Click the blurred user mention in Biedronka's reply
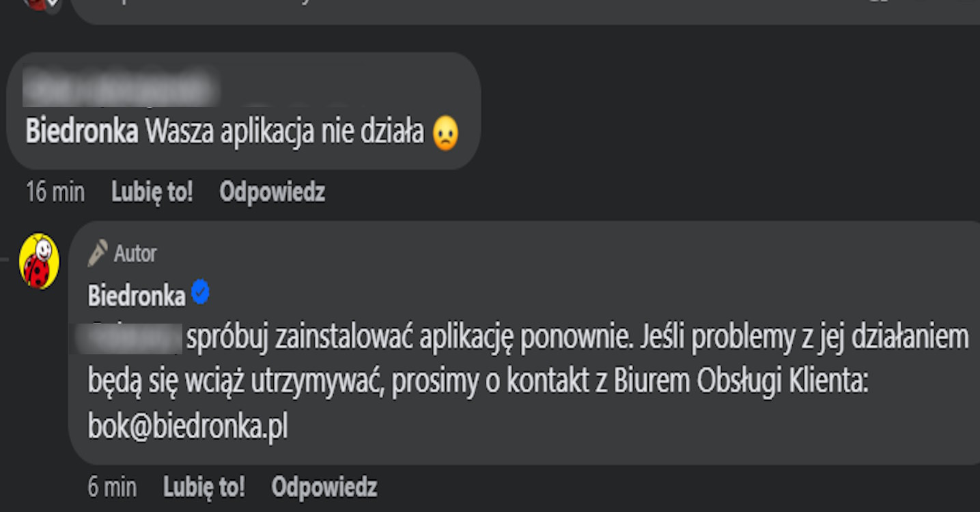This screenshot has height=512, width=980. click(x=135, y=338)
